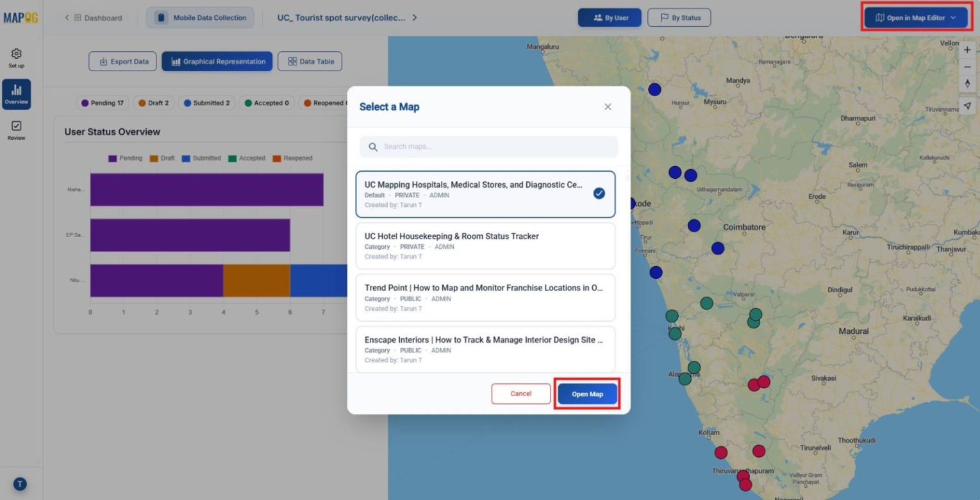Click the search magnifier in Select a Map
Image resolution: width=980 pixels, height=500 pixels.
point(372,146)
